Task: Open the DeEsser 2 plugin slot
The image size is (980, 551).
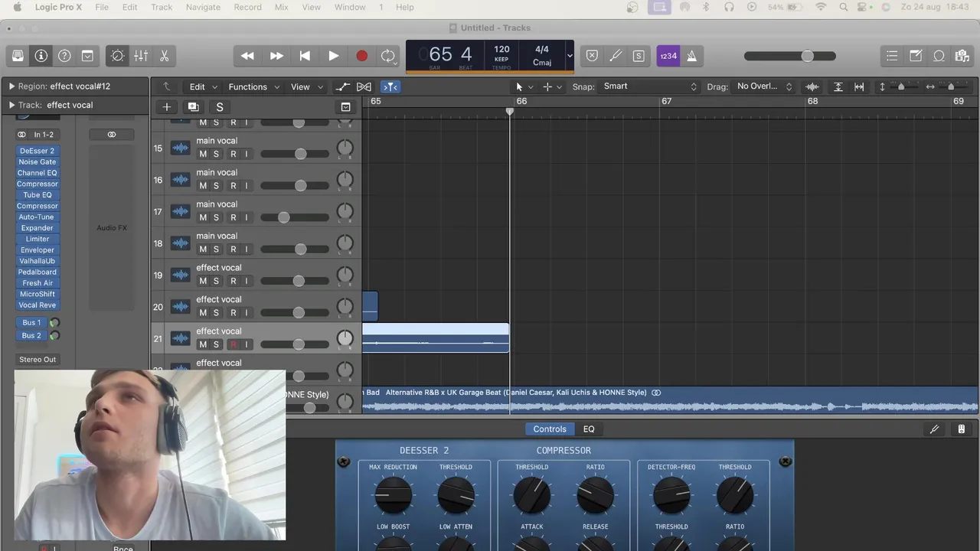Action: click(x=37, y=151)
